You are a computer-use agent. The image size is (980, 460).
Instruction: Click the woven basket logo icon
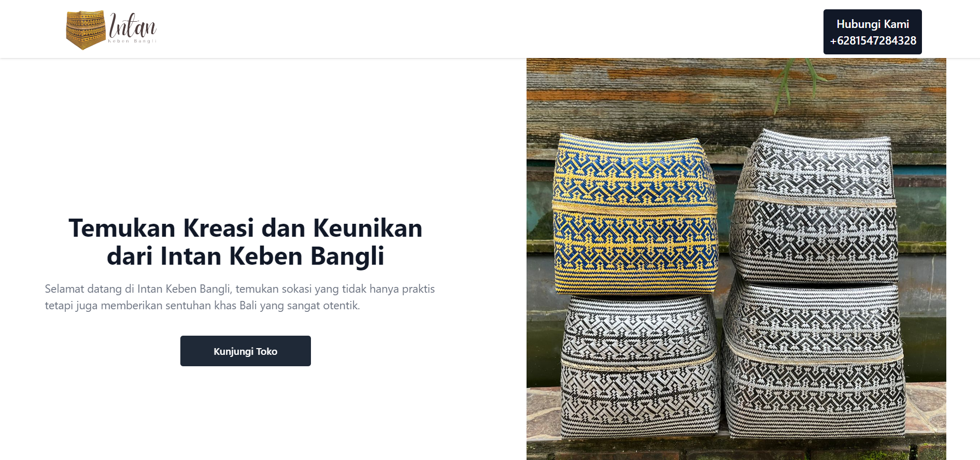pos(86,30)
